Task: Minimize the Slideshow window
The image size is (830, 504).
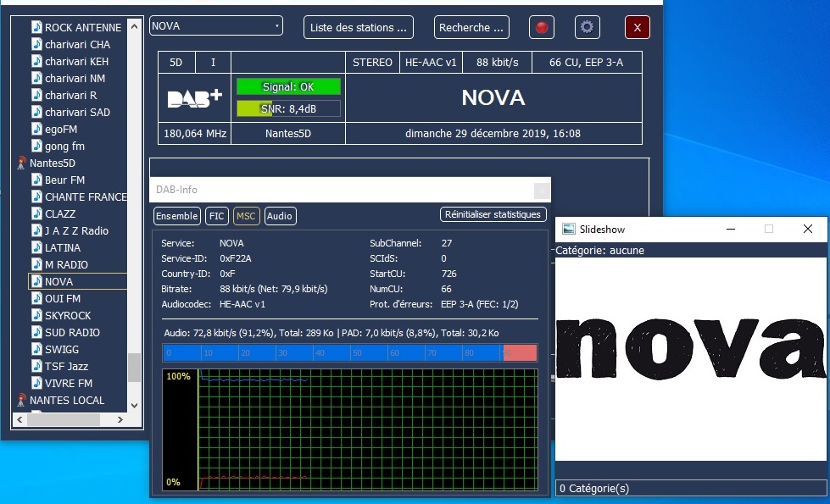Action: point(731,229)
